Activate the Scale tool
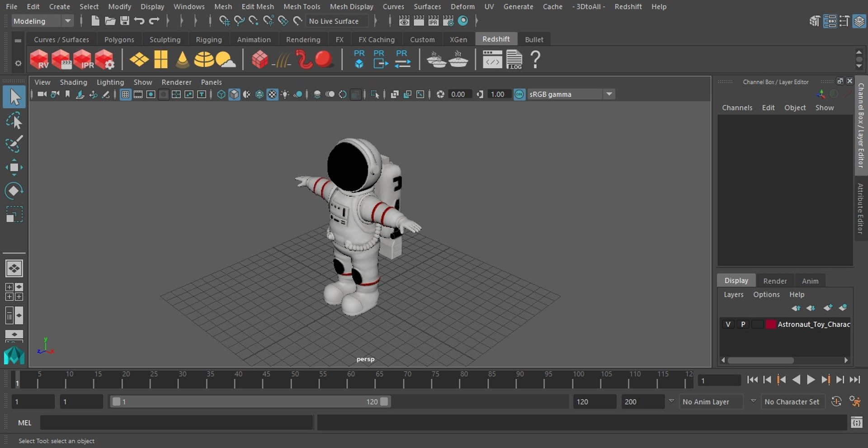Viewport: 868px width, 448px height. pyautogui.click(x=14, y=214)
